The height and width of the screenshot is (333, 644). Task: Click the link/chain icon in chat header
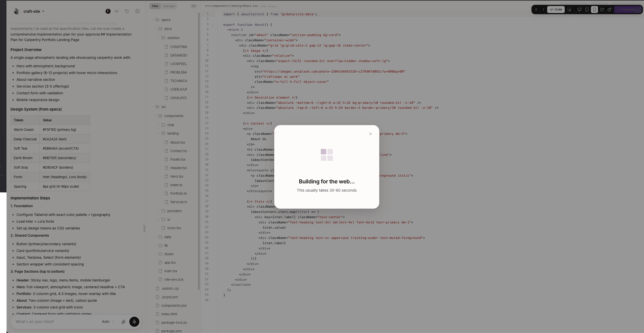click(x=117, y=11)
